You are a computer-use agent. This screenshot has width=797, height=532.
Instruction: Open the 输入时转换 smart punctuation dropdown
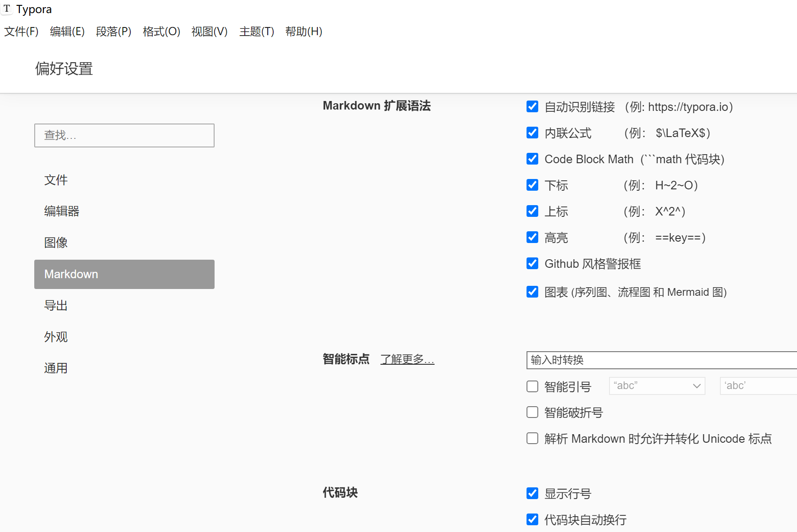point(661,360)
